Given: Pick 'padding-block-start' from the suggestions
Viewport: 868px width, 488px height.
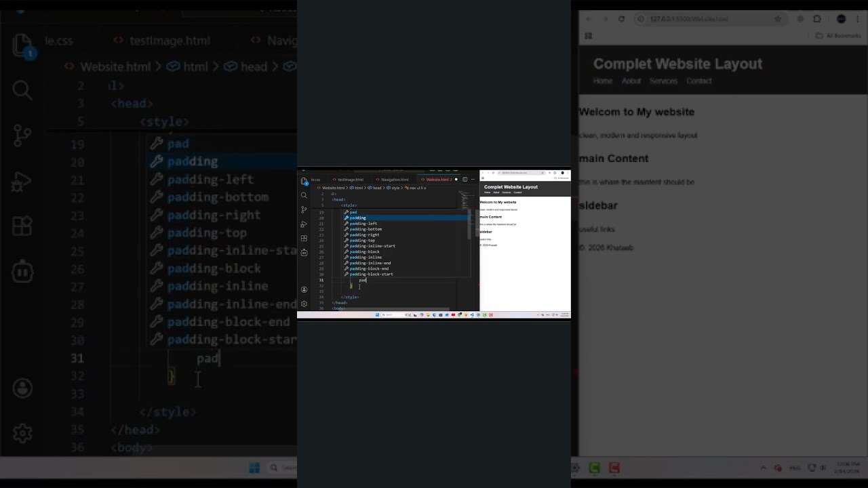Looking at the screenshot, I should (x=405, y=274).
